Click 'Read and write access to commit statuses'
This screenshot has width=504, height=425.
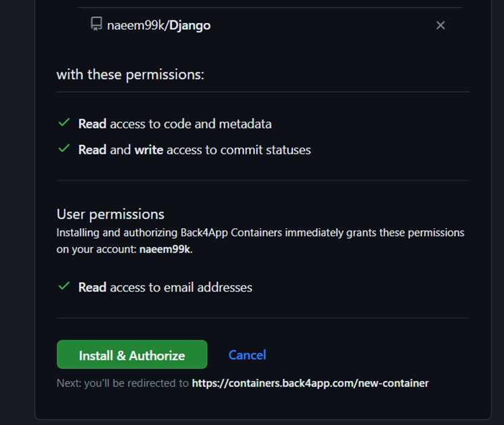click(194, 150)
